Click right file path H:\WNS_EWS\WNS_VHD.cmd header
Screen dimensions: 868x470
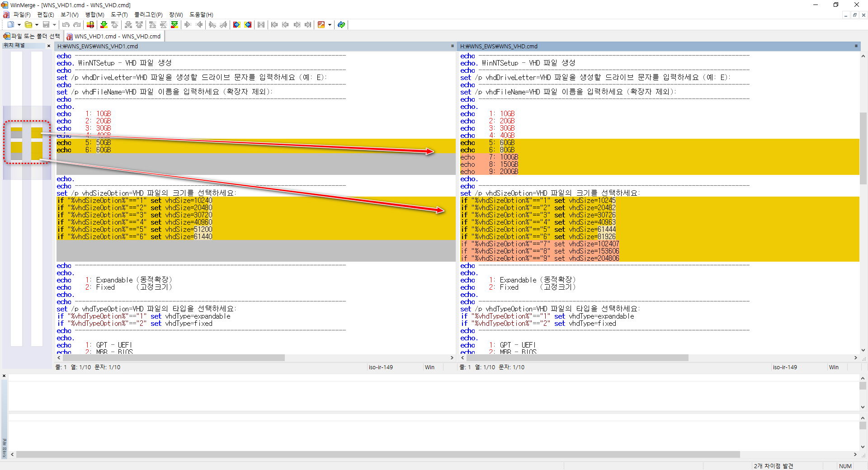(499, 46)
